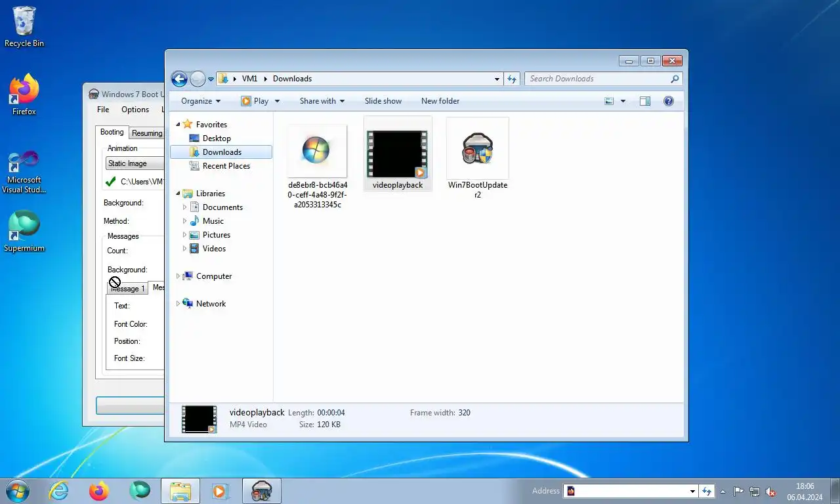840x504 pixels.
Task: Click the change view icon
Action: [x=609, y=101]
